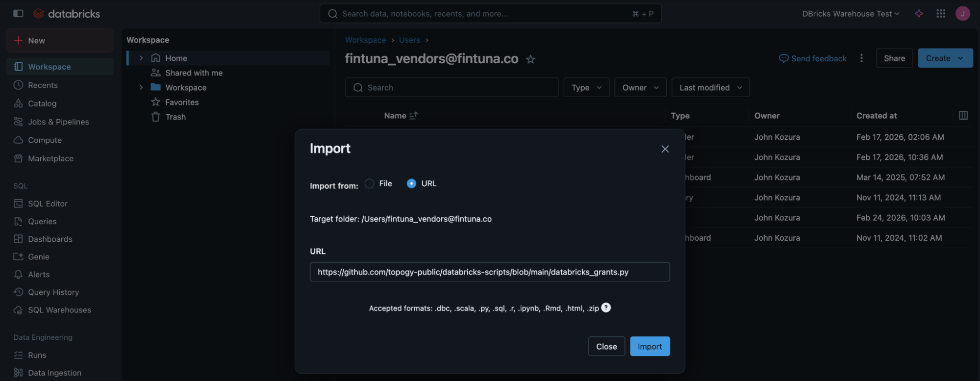Open Recents in the sidebar
This screenshot has height=381, width=980.
(x=60, y=85)
